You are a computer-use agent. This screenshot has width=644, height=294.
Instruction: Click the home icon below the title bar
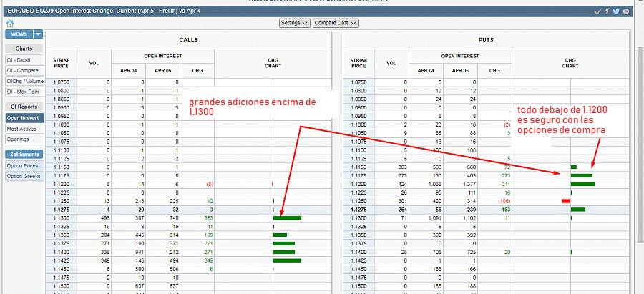(x=9, y=24)
